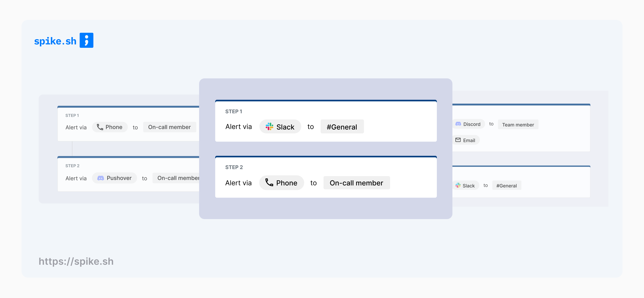The image size is (644, 298).
Task: Click the blue progress bar on Step 1 card
Action: pyautogui.click(x=325, y=101)
